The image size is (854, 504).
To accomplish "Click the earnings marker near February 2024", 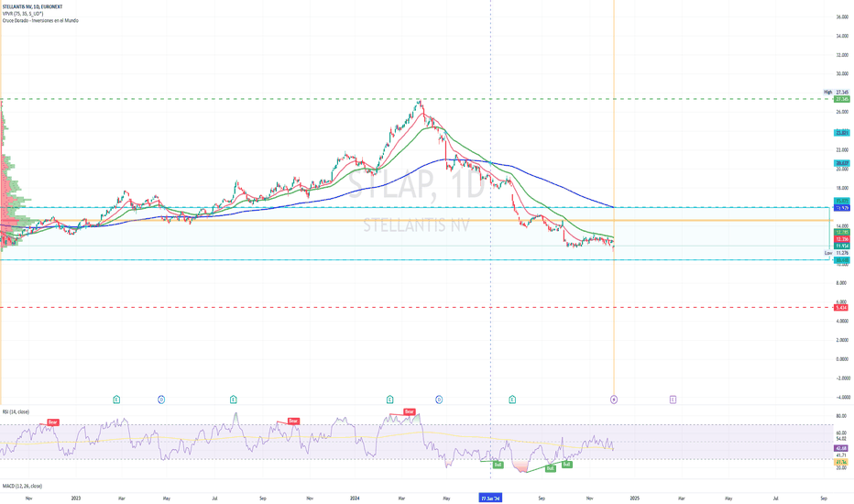I will tap(389, 400).
